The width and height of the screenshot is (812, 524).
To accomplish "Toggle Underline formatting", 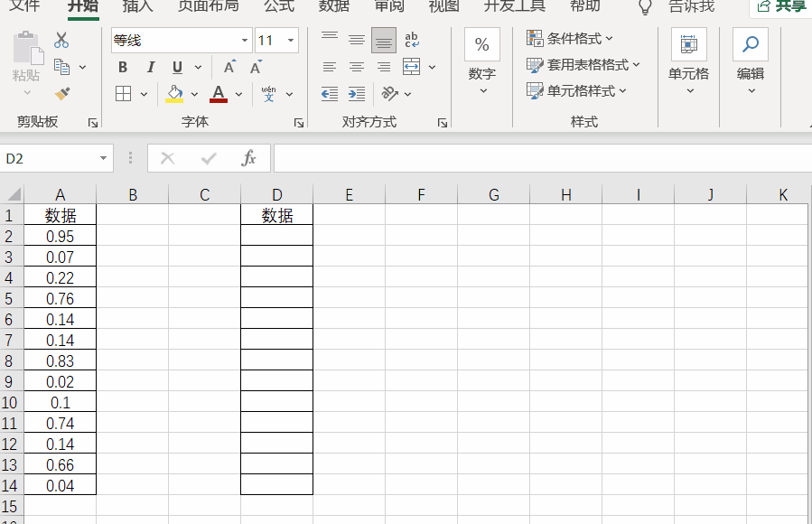I will tap(177, 68).
